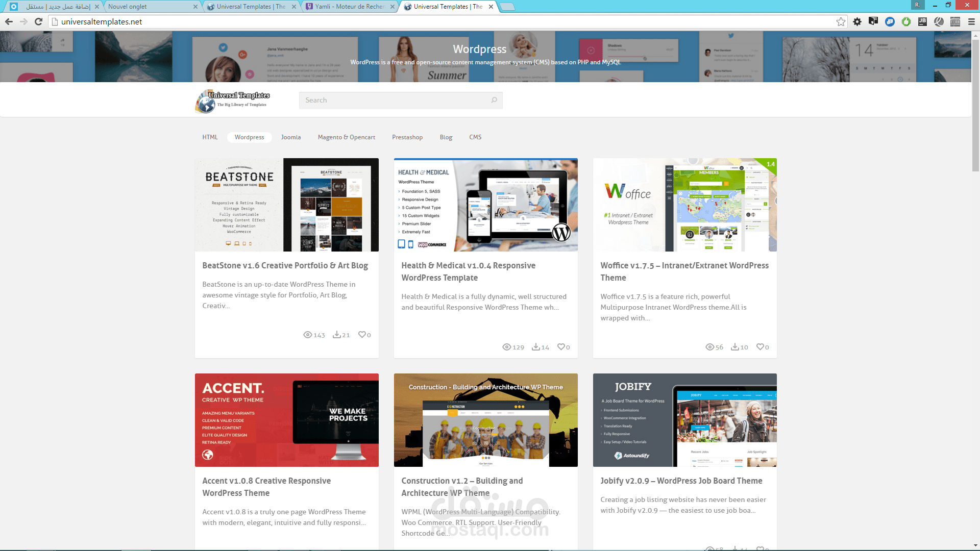This screenshot has width=980, height=551.
Task: Select the Magento & Opencart category
Action: click(347, 137)
